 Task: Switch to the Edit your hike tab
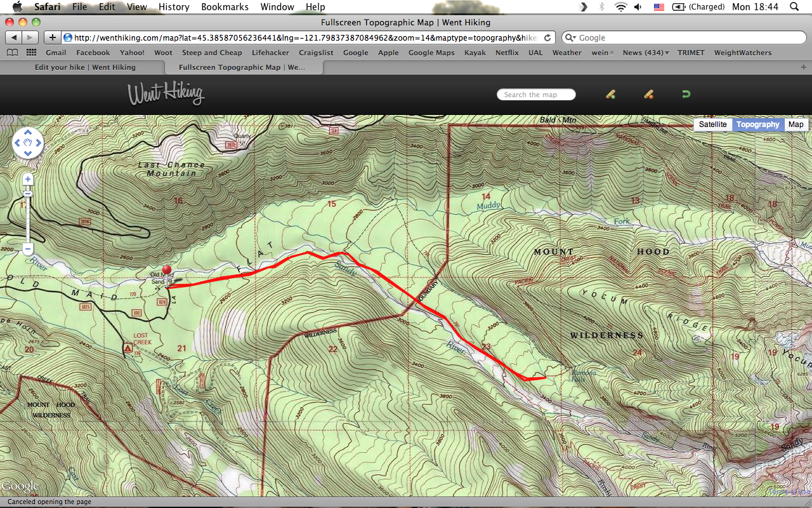(x=85, y=67)
